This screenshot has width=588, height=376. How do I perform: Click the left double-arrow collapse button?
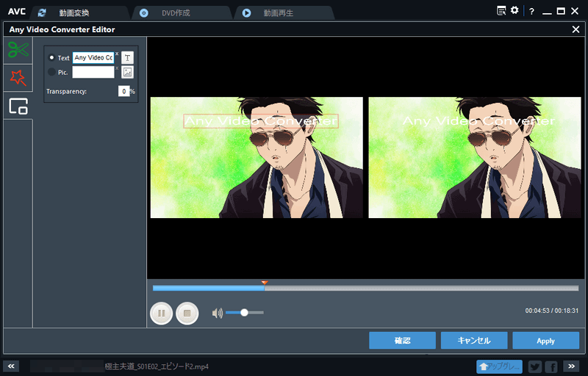tap(11, 366)
